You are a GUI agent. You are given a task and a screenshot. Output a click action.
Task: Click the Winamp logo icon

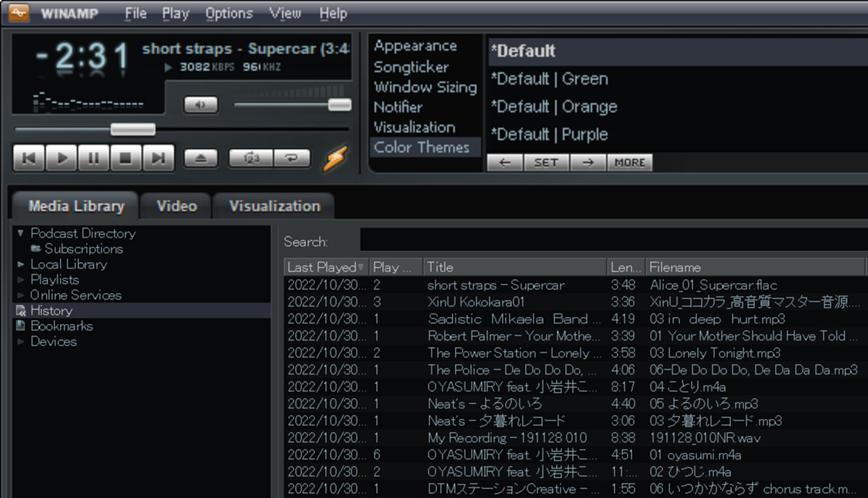[x=20, y=13]
